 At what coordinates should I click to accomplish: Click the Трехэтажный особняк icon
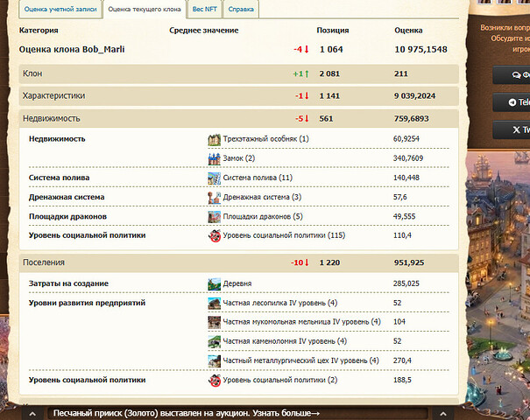(x=214, y=139)
